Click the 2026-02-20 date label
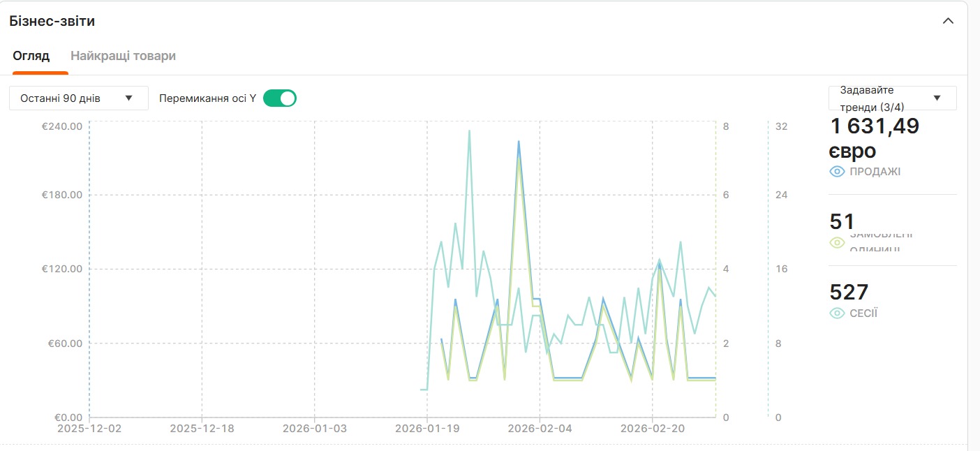 652,429
